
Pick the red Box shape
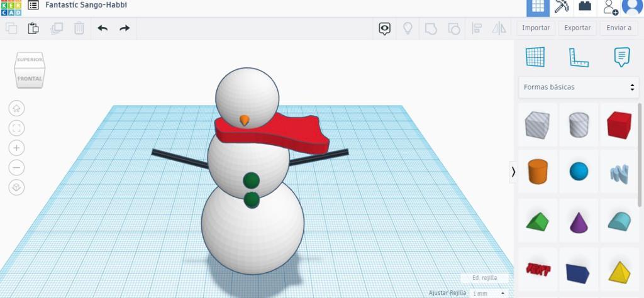point(619,124)
